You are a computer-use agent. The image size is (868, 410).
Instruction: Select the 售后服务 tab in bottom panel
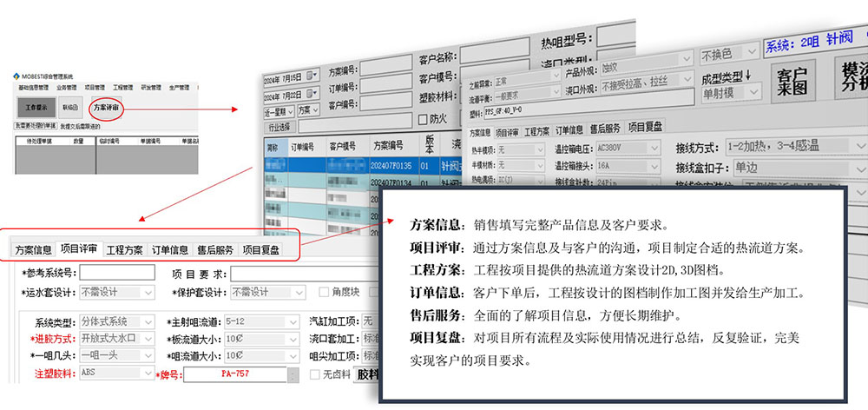[x=214, y=250]
